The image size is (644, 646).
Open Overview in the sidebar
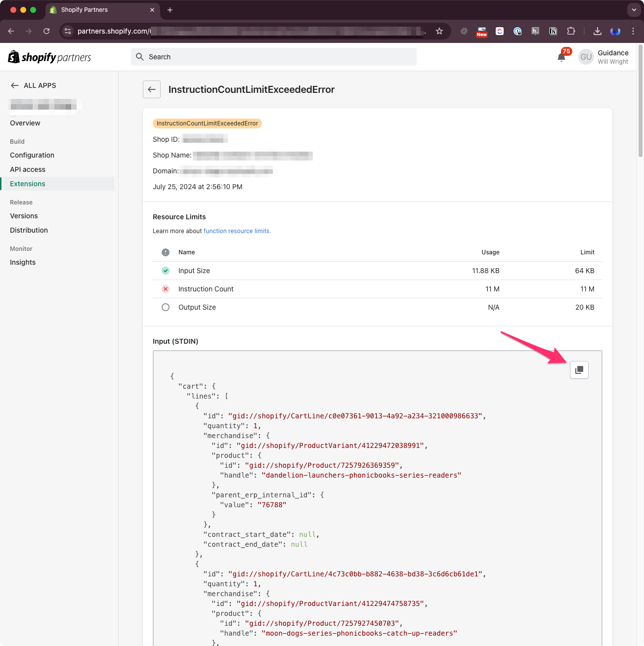pyautogui.click(x=25, y=123)
